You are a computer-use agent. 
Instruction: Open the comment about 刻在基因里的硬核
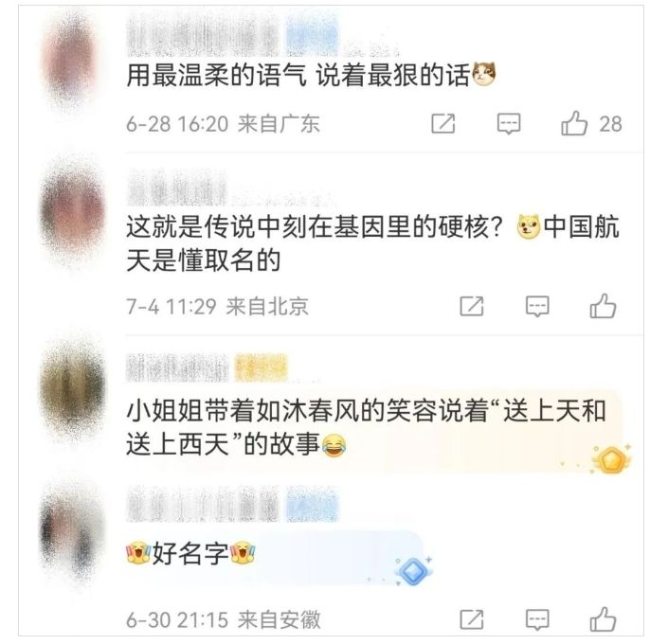[372, 243]
